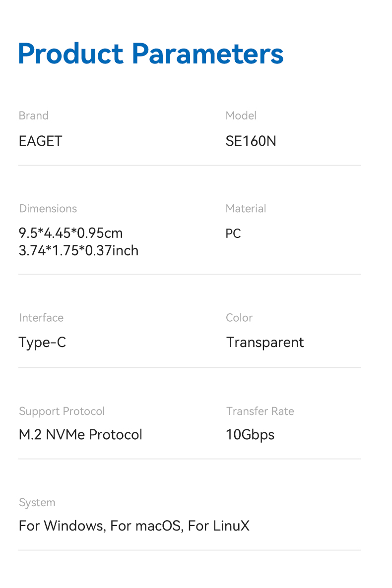
Task: Click the Dimensions label
Action: (x=48, y=209)
